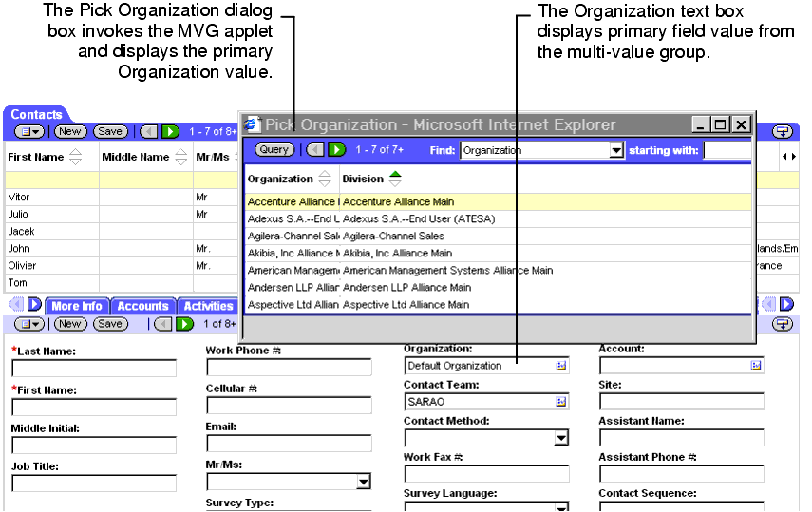Sort the First Name column
The width and height of the screenshot is (812, 512).
pos(76,157)
